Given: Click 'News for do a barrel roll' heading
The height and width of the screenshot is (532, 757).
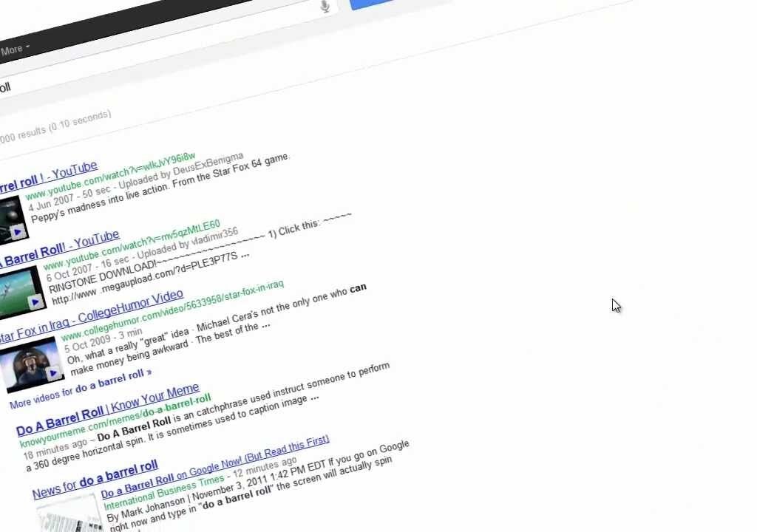Looking at the screenshot, I should [95, 479].
